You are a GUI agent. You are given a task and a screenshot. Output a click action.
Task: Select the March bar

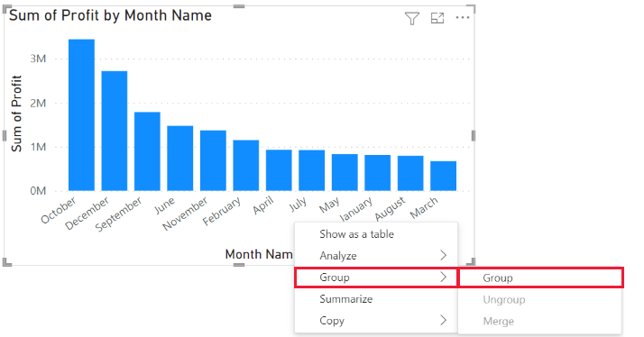[443, 176]
